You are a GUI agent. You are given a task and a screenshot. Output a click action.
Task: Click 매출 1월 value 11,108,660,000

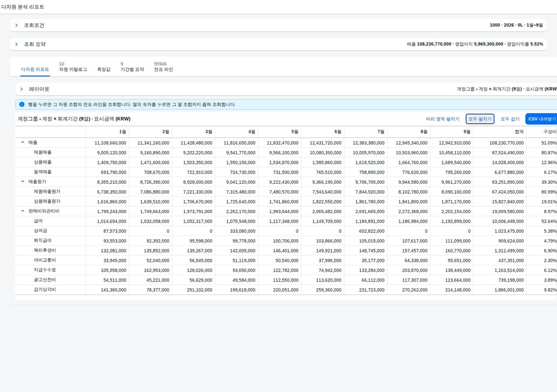(x=110, y=143)
